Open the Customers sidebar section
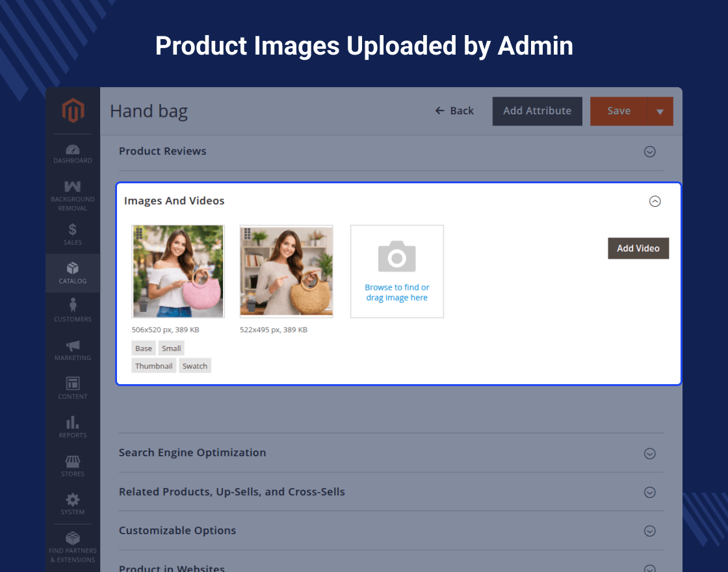The width and height of the screenshot is (728, 572). pos(73,310)
